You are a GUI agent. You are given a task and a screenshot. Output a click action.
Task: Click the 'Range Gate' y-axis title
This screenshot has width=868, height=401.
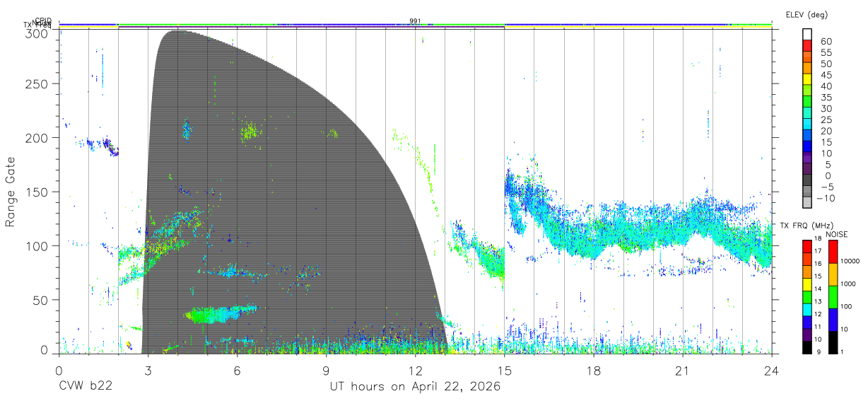[11, 192]
